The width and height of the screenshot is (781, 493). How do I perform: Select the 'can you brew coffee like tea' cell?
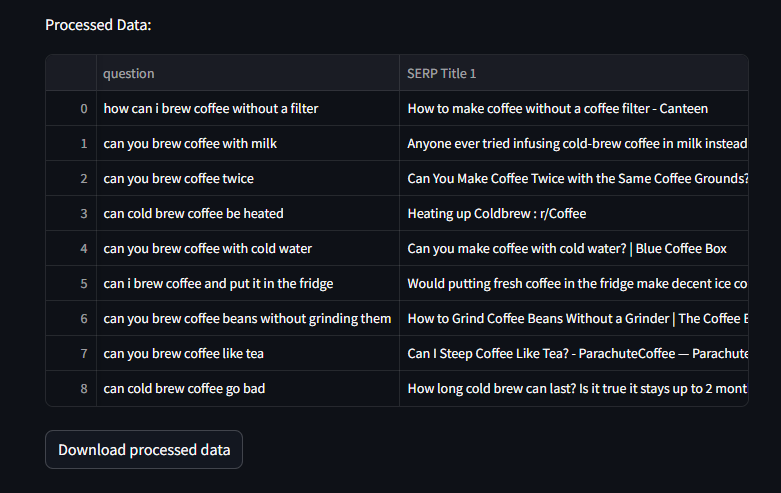[x=183, y=353]
